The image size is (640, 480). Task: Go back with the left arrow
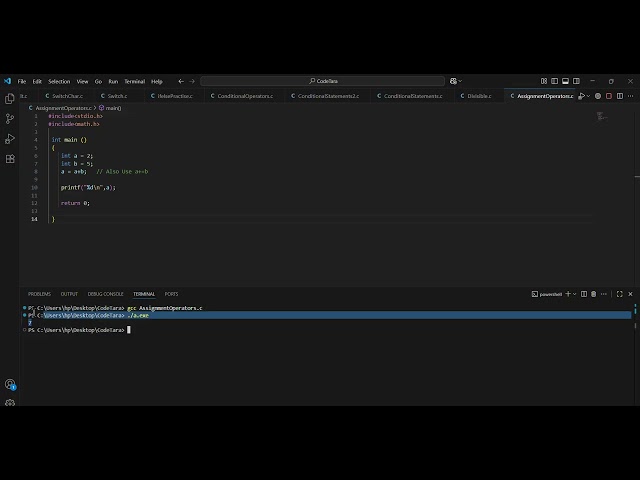[181, 81]
